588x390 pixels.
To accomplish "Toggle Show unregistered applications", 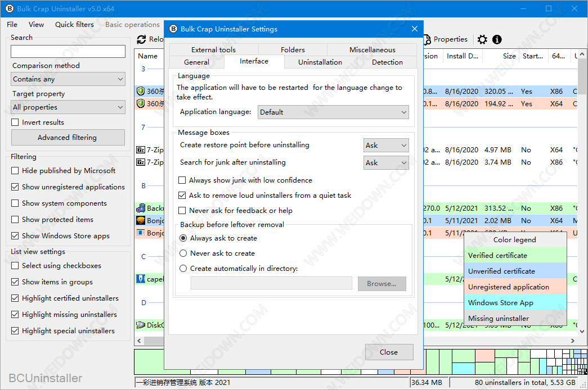I will tap(15, 187).
